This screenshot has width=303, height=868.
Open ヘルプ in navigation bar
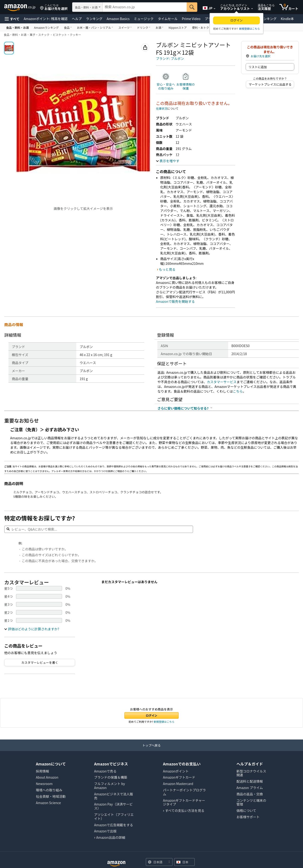coord(76,19)
